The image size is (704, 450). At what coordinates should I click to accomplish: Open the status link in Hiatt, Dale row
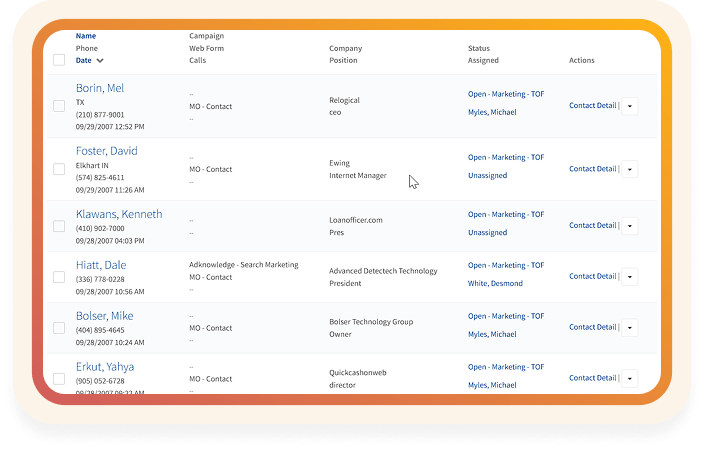[x=506, y=265]
